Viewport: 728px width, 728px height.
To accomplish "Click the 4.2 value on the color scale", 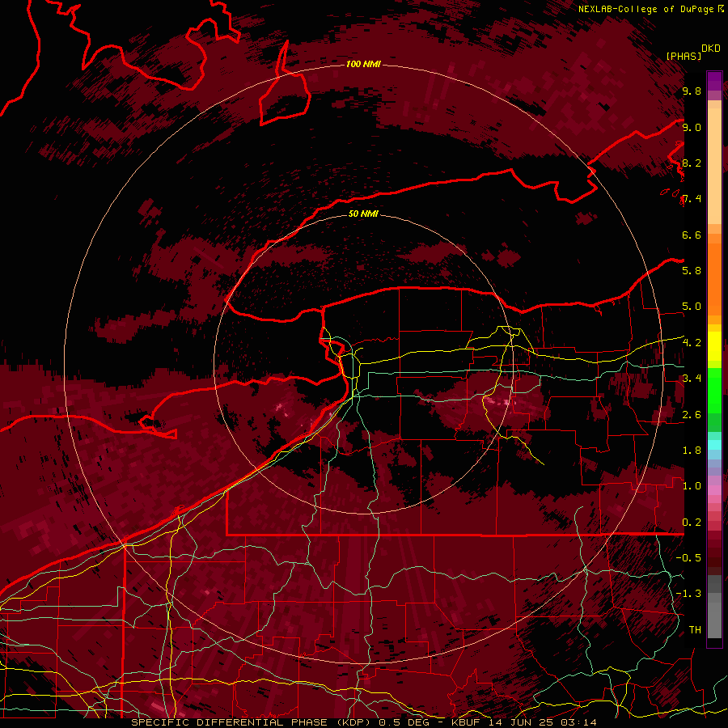I will (692, 343).
